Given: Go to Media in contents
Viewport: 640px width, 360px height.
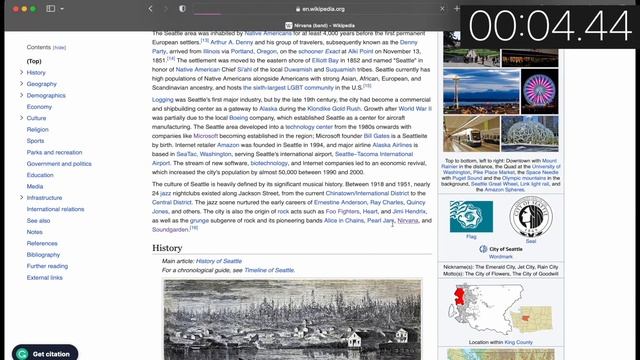Looking at the screenshot, I should [35, 186].
